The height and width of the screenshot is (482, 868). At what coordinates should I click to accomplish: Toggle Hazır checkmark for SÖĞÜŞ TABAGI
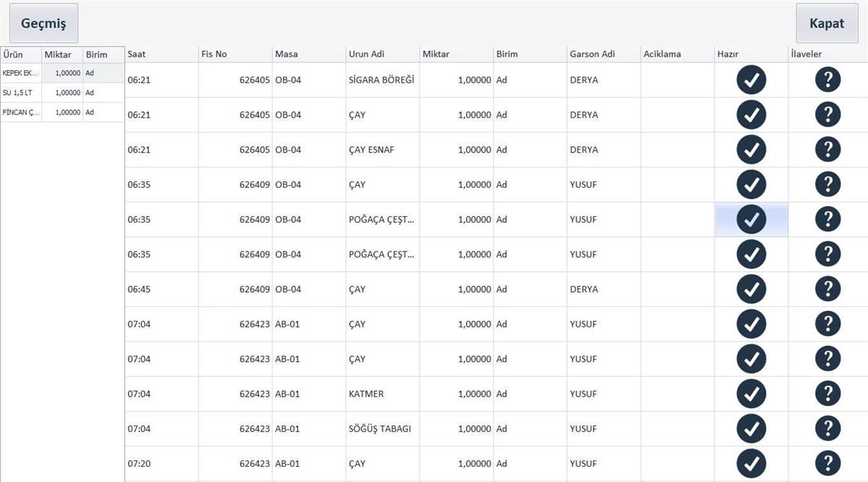coord(751,429)
